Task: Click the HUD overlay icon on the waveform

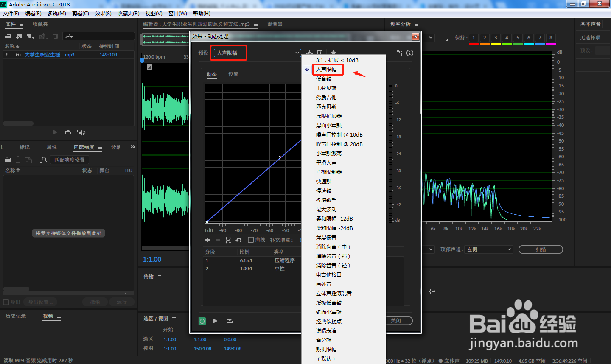Action: pos(149,67)
